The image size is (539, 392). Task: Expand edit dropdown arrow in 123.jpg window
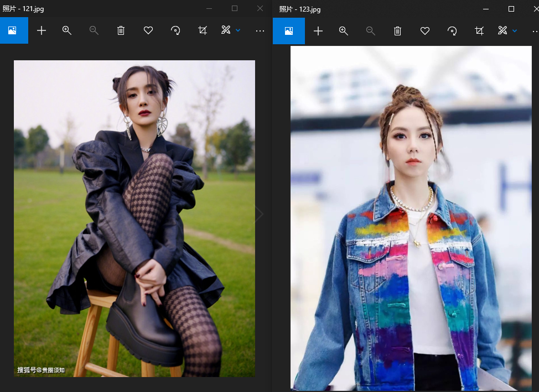pyautogui.click(x=515, y=31)
